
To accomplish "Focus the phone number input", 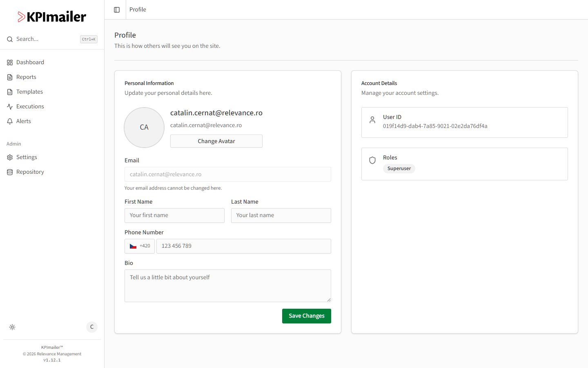I will click(x=244, y=246).
